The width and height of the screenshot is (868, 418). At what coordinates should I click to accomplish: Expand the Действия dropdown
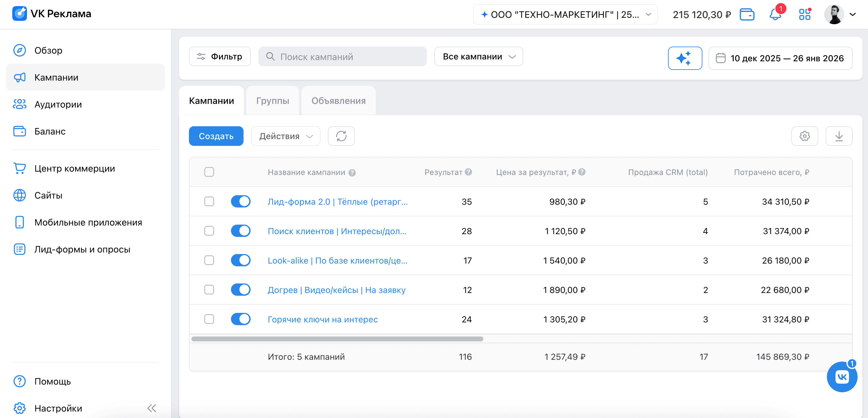pos(285,136)
